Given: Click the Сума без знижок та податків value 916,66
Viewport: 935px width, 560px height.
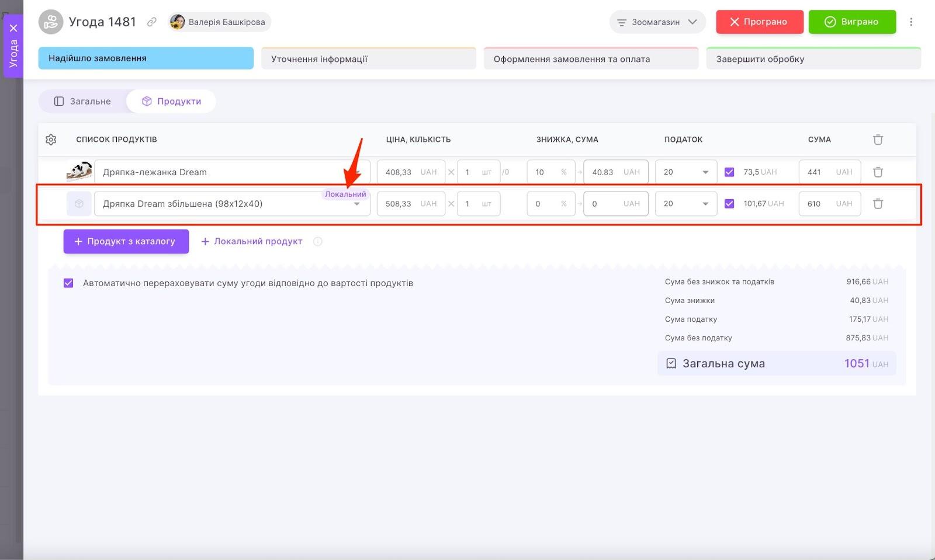Looking at the screenshot, I should coord(867,281).
